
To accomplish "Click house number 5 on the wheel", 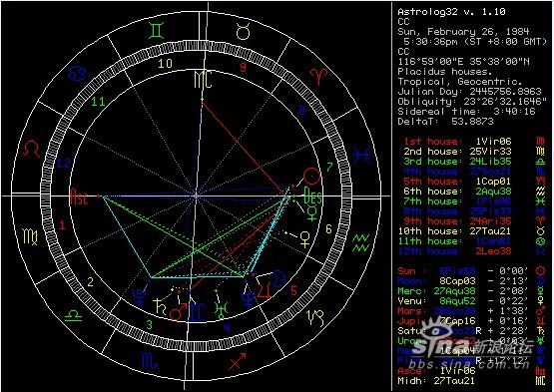I will [x=293, y=290].
